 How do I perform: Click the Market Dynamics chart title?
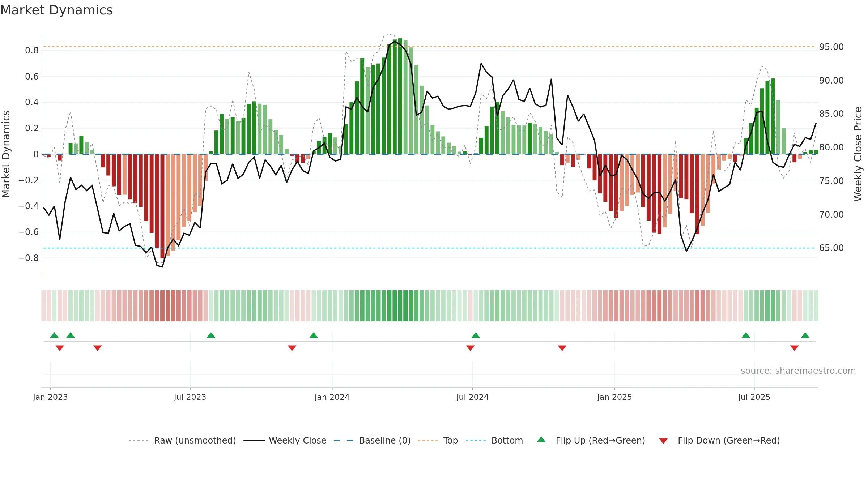[x=56, y=10]
